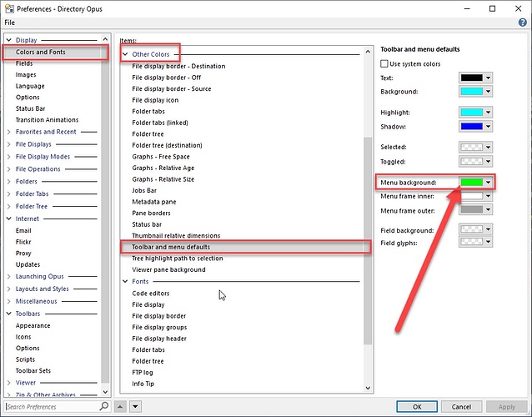Viewport: 532px width, 417px height.
Task: Select the Email page
Action: click(23, 231)
